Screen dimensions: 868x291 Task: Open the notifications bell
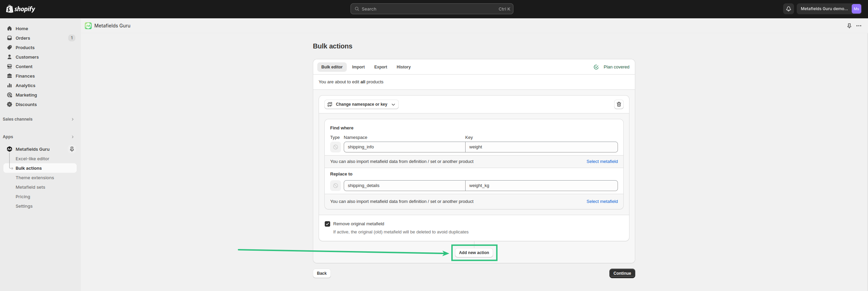pyautogui.click(x=788, y=9)
